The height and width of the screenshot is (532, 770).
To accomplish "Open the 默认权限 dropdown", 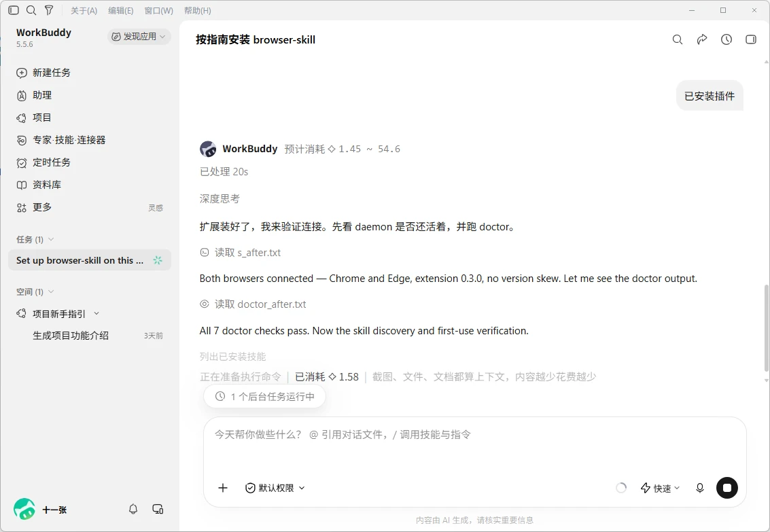I will tap(275, 488).
